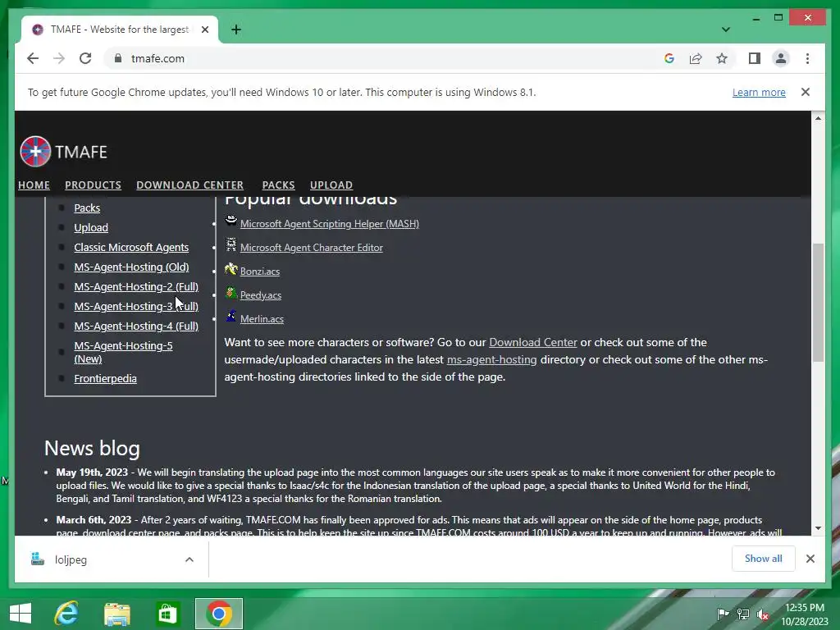This screenshot has width=840, height=630.
Task: Open the Frontierpedia link
Action: point(105,379)
